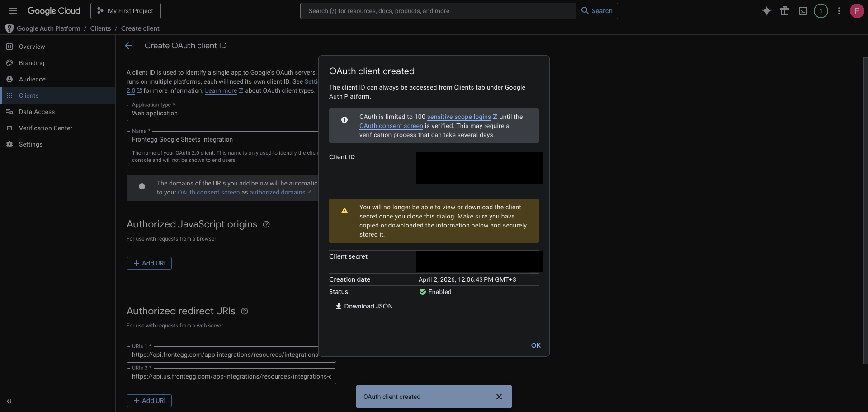Click OK in the OAuth dialog
The height and width of the screenshot is (412, 868).
[x=536, y=346]
